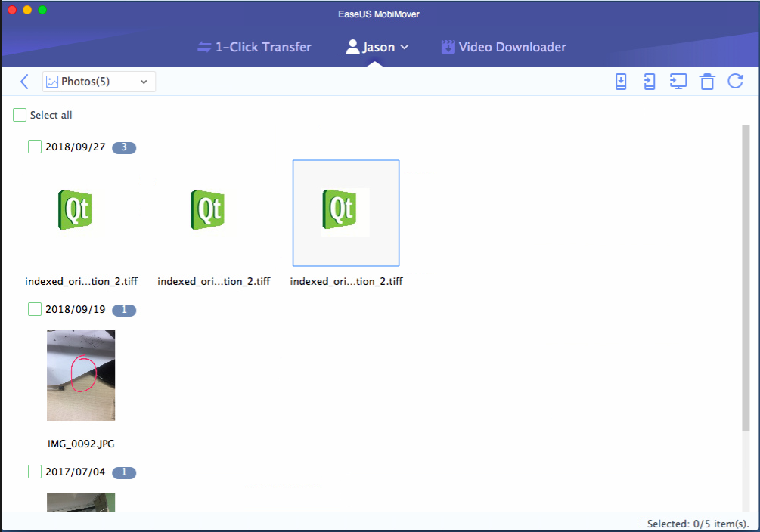Click the 2017/07/04 date label
Image resolution: width=760 pixels, height=532 pixels.
pyautogui.click(x=75, y=472)
